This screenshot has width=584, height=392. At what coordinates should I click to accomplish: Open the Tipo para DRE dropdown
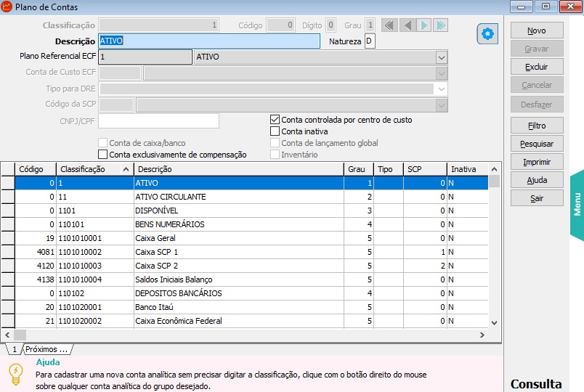442,89
